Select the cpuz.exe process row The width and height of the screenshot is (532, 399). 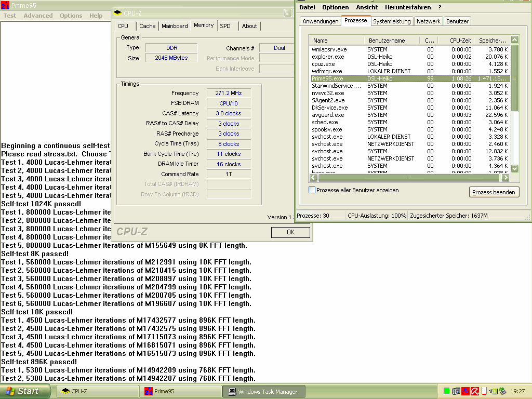(409, 64)
